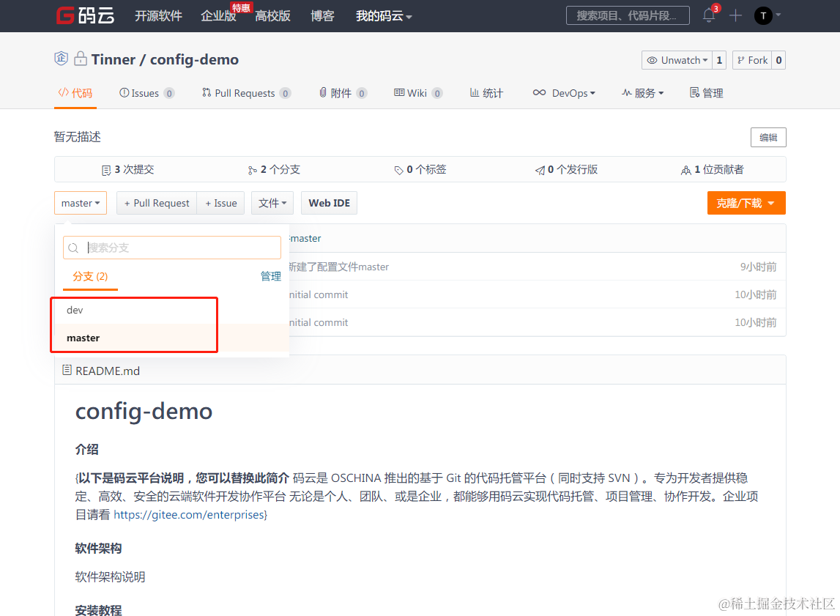Click the fork count 0
Viewport: 840px width, 616px height.
(x=779, y=60)
